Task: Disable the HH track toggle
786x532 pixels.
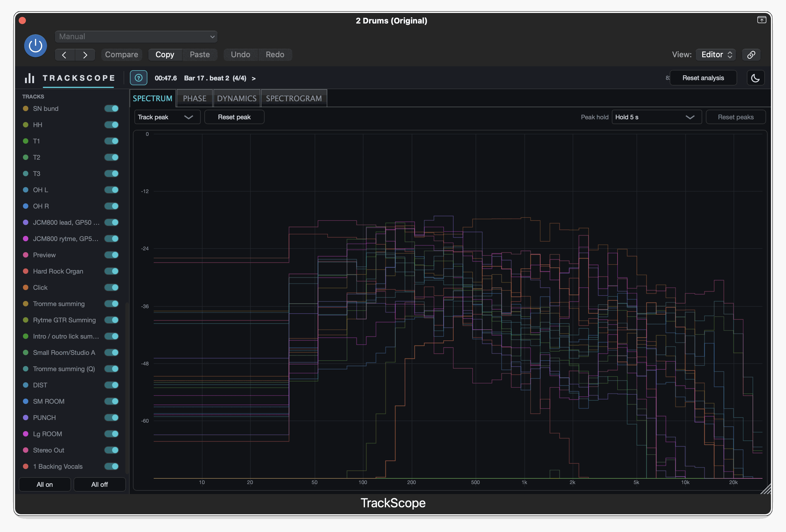Action: point(111,125)
